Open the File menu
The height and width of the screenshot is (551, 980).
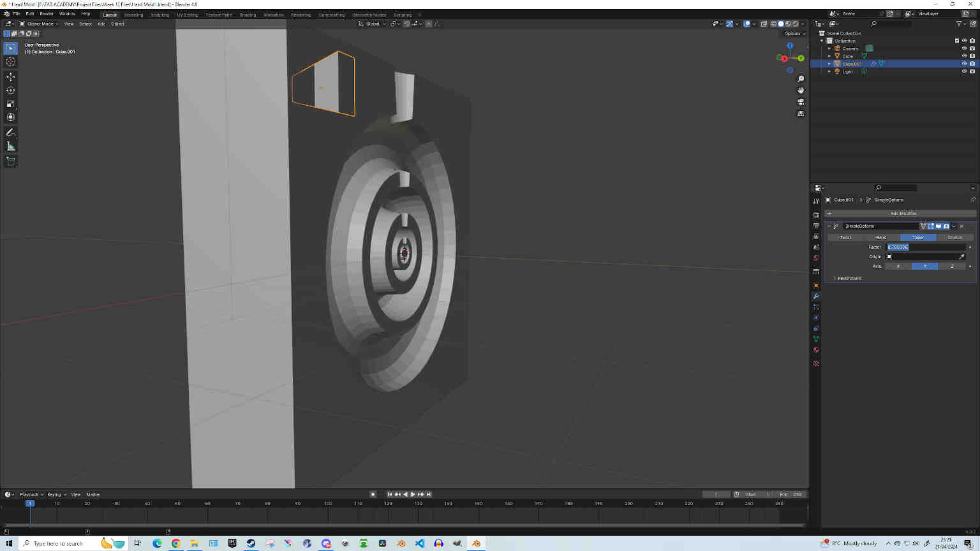pos(17,13)
